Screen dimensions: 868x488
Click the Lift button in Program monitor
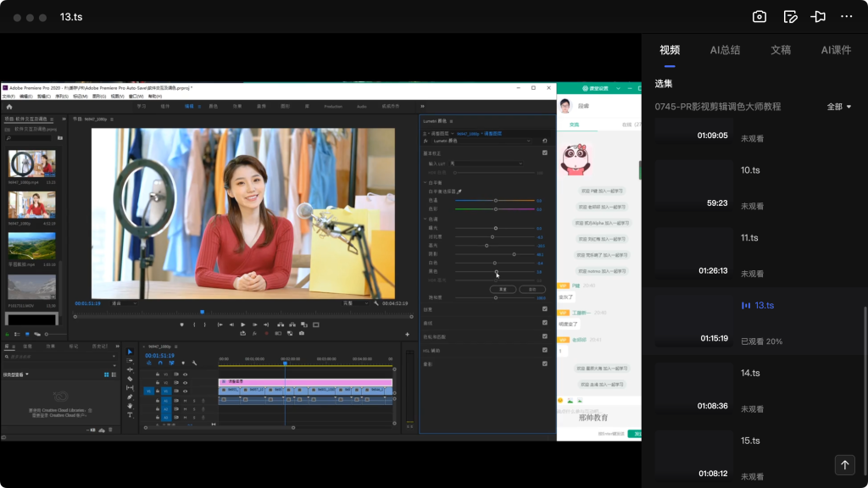(x=281, y=324)
